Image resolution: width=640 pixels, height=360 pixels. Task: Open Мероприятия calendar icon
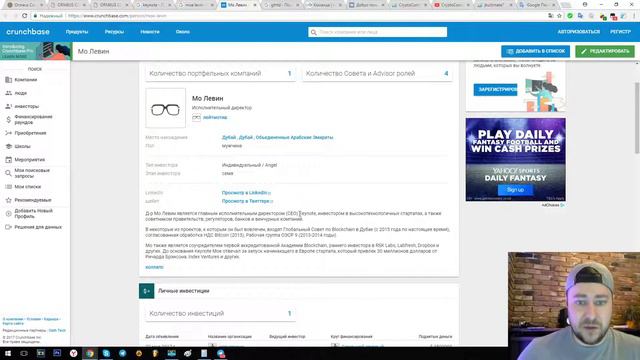click(x=9, y=160)
